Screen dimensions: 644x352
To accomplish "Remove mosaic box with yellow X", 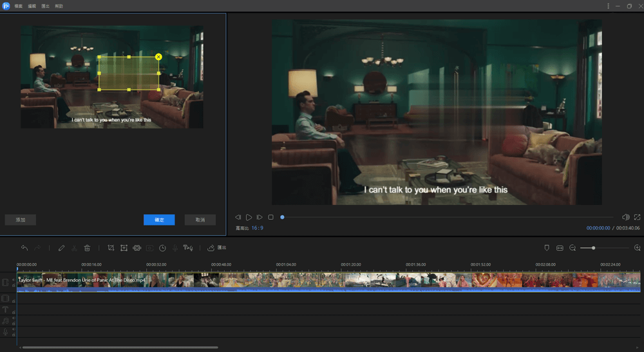I will coord(158,57).
